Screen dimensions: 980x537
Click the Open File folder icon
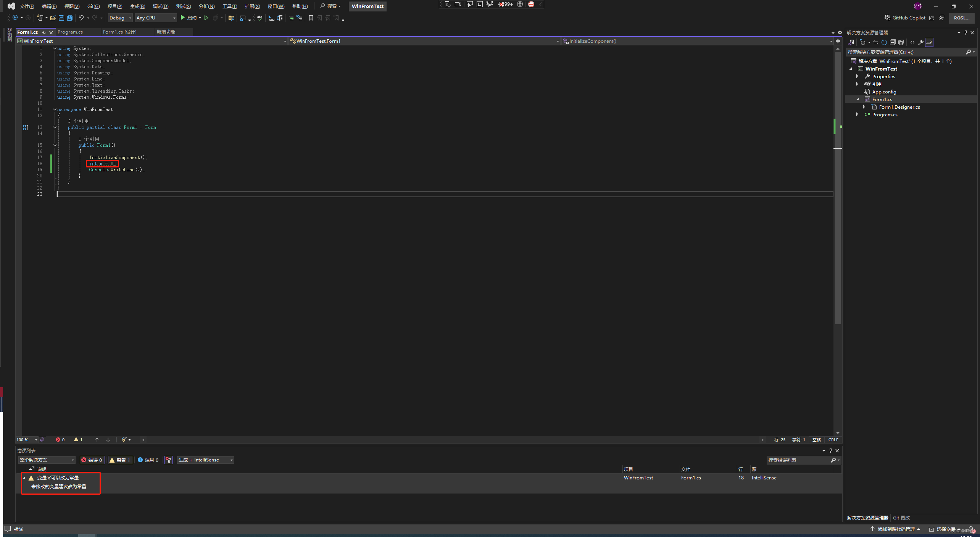coord(53,18)
